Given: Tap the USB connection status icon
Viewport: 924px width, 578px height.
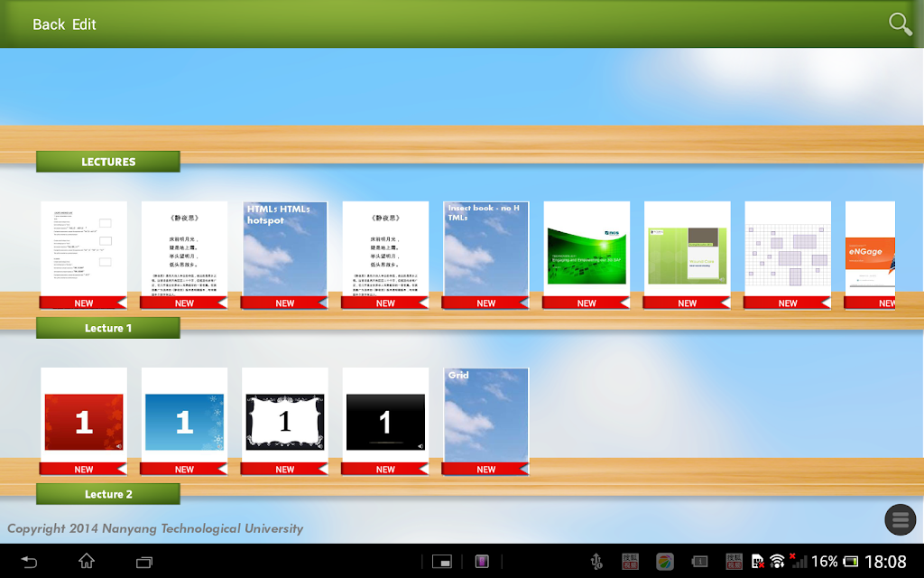Looking at the screenshot, I should 596,562.
